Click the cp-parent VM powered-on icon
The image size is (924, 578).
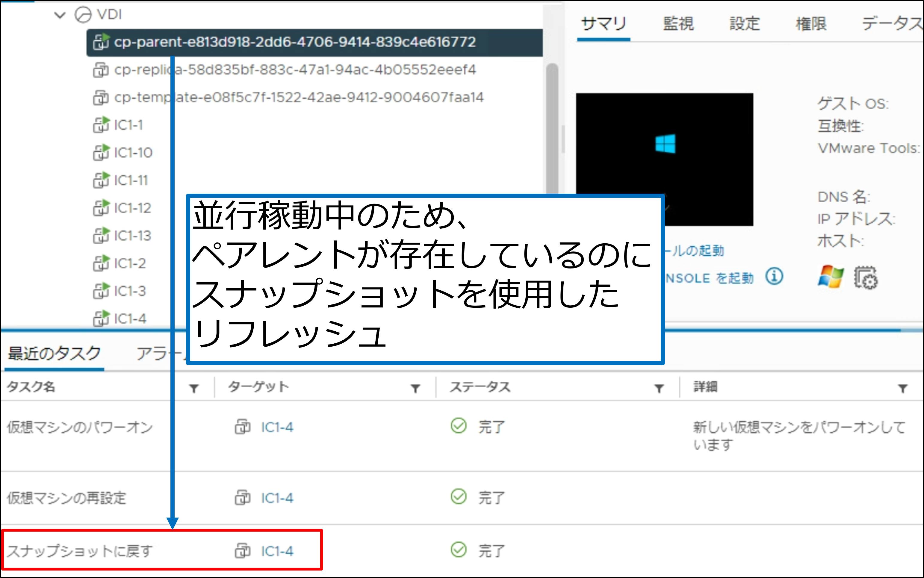pyautogui.click(x=101, y=42)
